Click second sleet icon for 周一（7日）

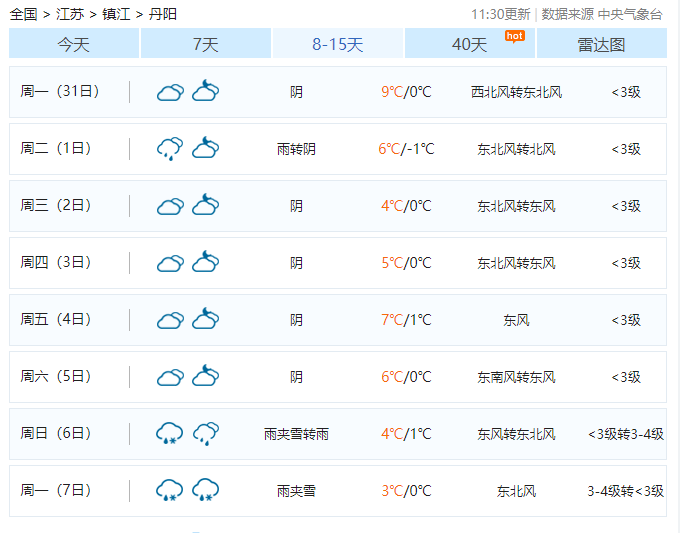click(x=206, y=490)
